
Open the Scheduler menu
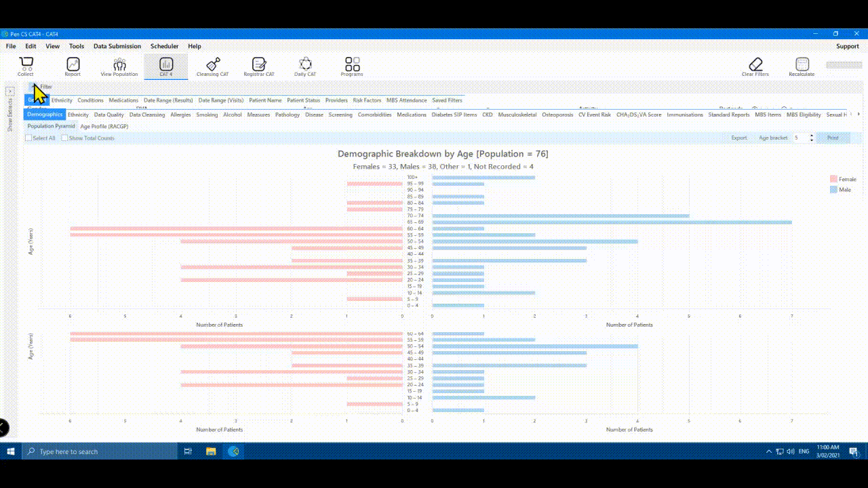coord(165,46)
